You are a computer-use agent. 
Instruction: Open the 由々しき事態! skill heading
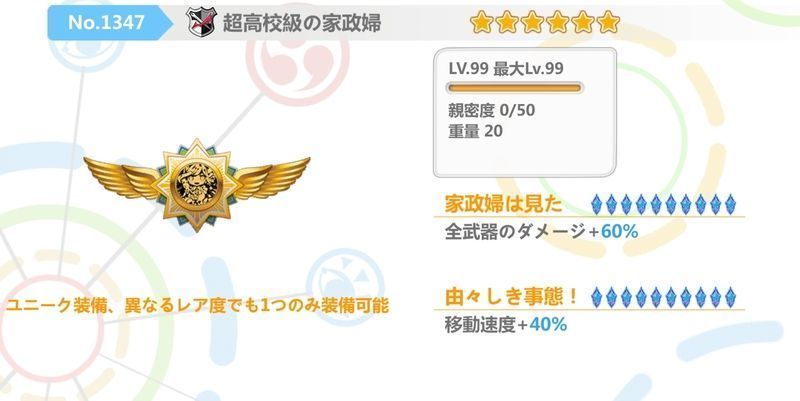(x=511, y=296)
